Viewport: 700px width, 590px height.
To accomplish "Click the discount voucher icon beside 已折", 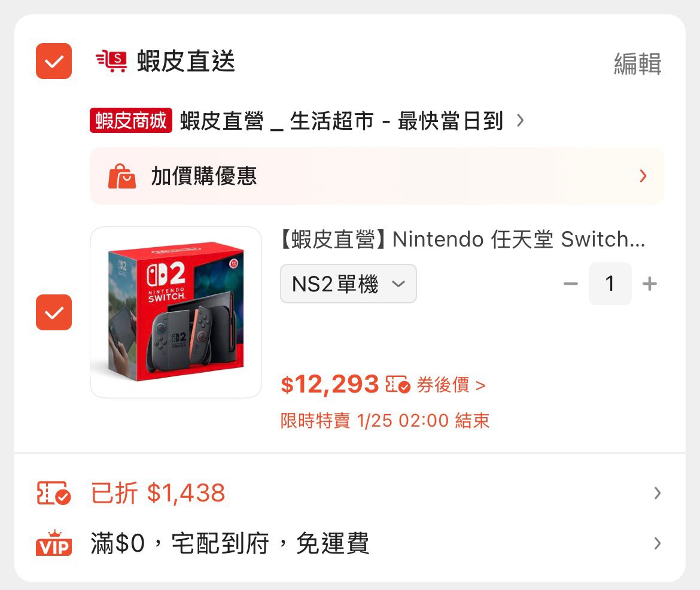I will [x=54, y=493].
